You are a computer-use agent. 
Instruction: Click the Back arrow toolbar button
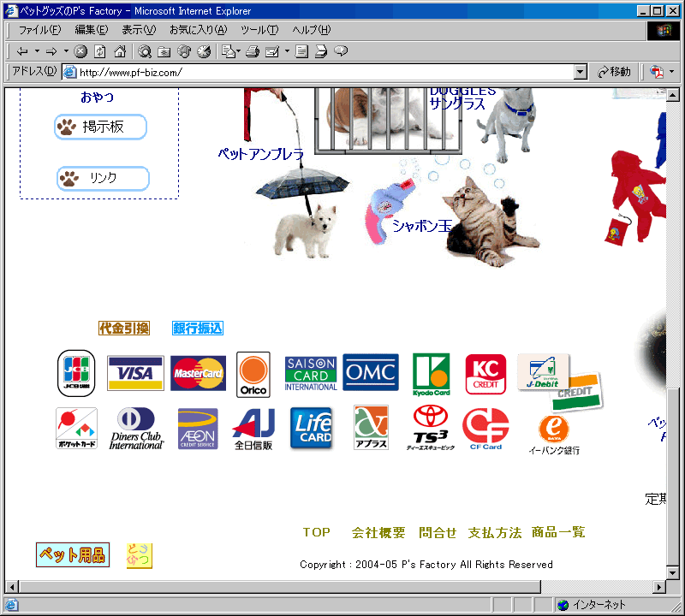(x=22, y=51)
